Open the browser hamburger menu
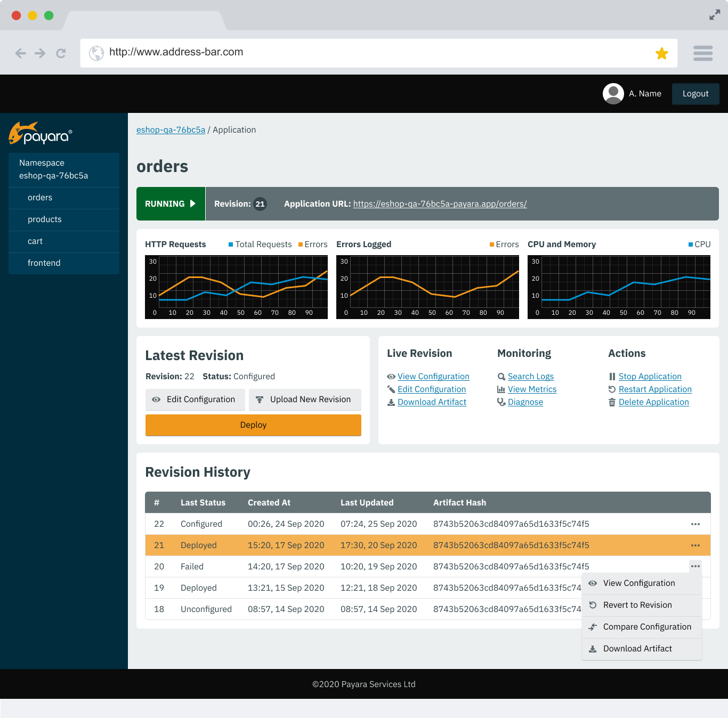 702,53
